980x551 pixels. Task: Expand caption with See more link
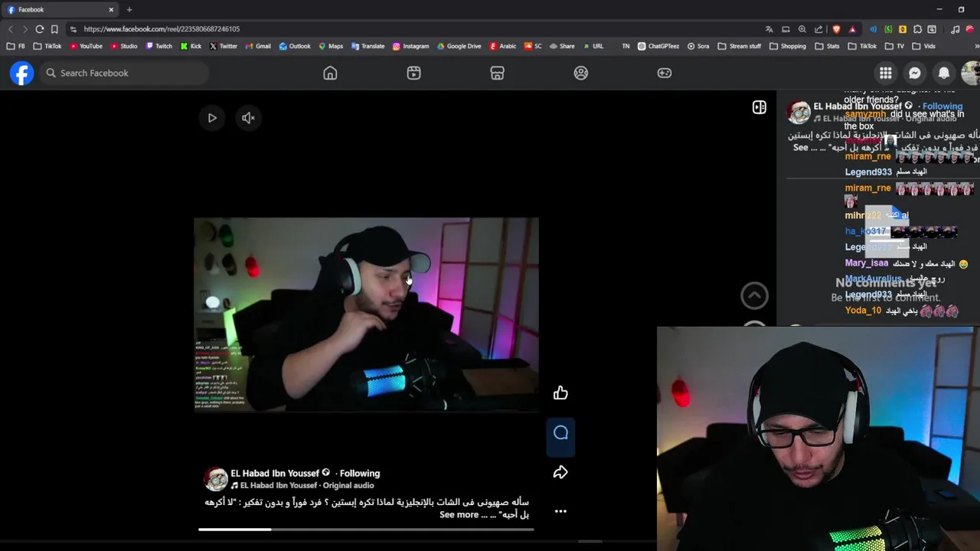(459, 515)
